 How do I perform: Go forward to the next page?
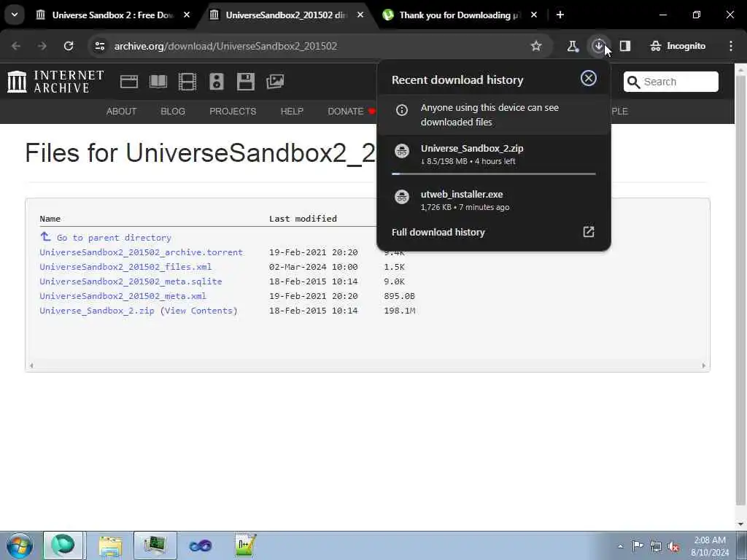pyautogui.click(x=42, y=46)
